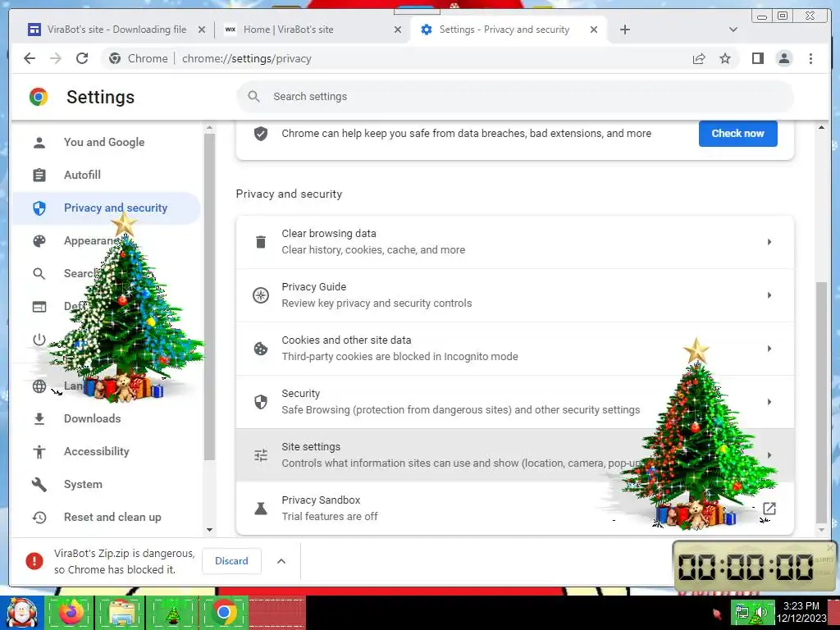
Task: Open a new tab with plus button
Action: [x=624, y=30]
